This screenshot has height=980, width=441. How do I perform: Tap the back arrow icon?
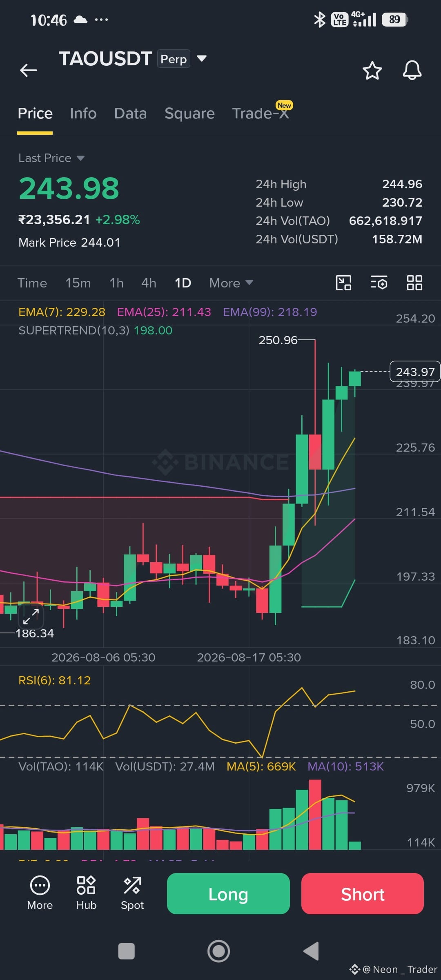tap(29, 70)
